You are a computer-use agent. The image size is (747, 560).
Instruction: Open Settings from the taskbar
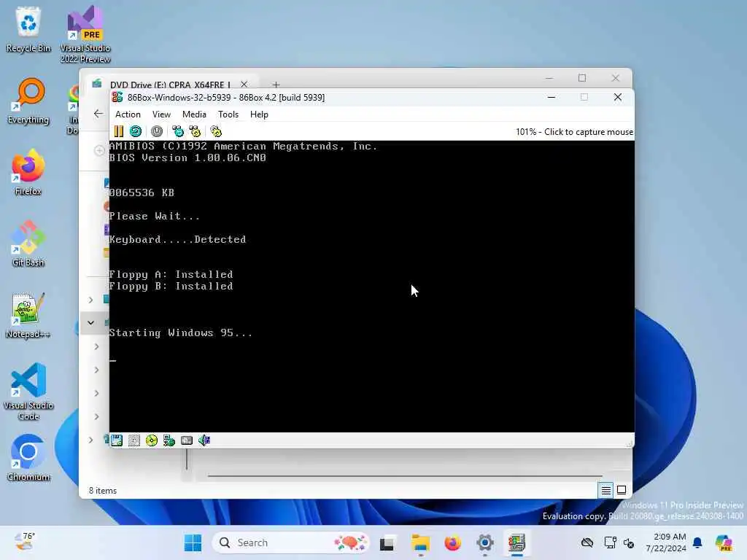tap(485, 542)
